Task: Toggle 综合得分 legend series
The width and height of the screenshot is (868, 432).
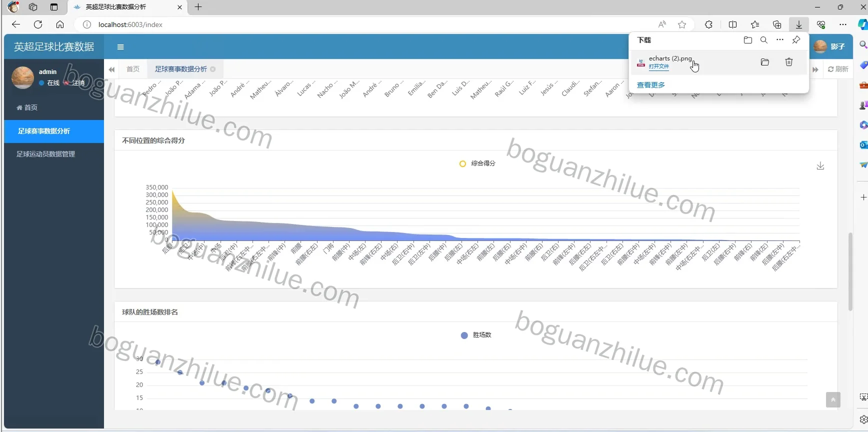Action: (x=477, y=163)
